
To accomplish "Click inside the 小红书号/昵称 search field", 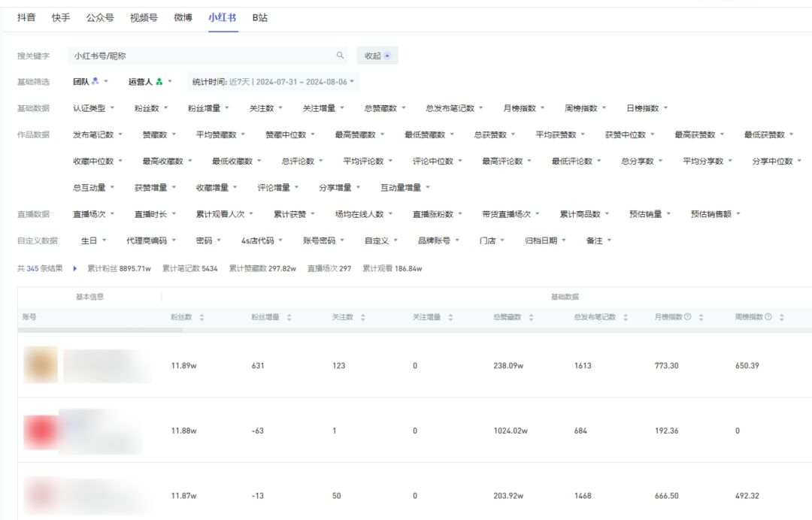I will [x=188, y=56].
